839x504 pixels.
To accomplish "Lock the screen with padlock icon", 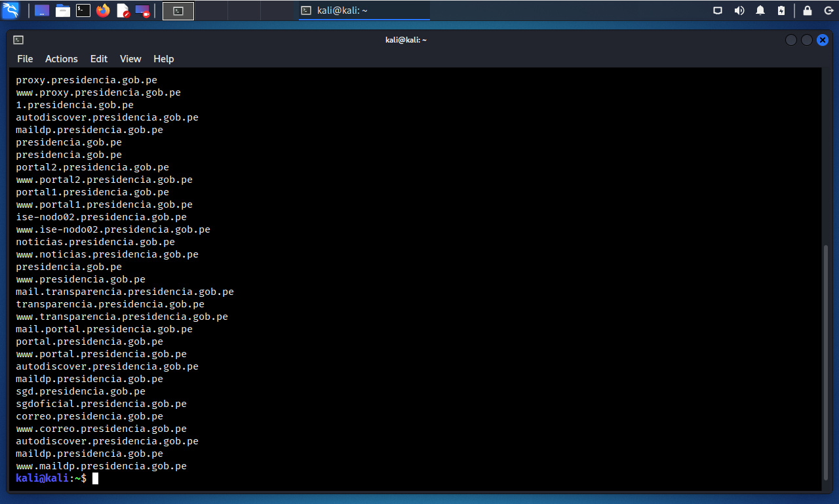I will (808, 10).
